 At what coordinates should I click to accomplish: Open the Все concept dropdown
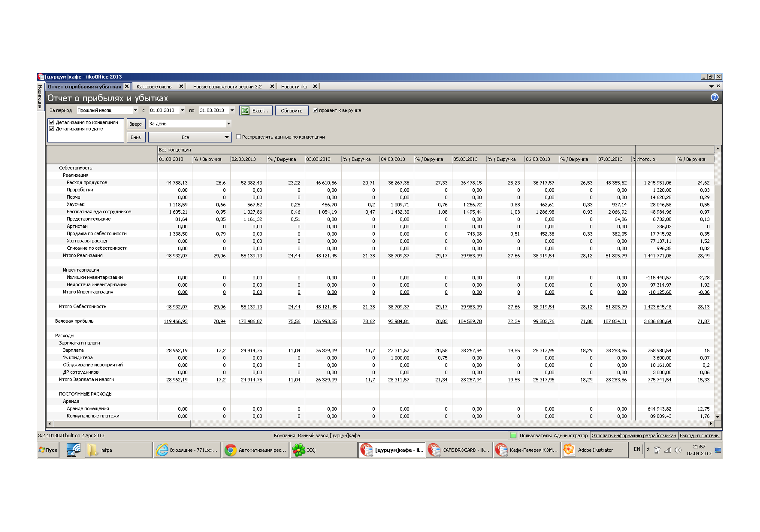pyautogui.click(x=190, y=137)
